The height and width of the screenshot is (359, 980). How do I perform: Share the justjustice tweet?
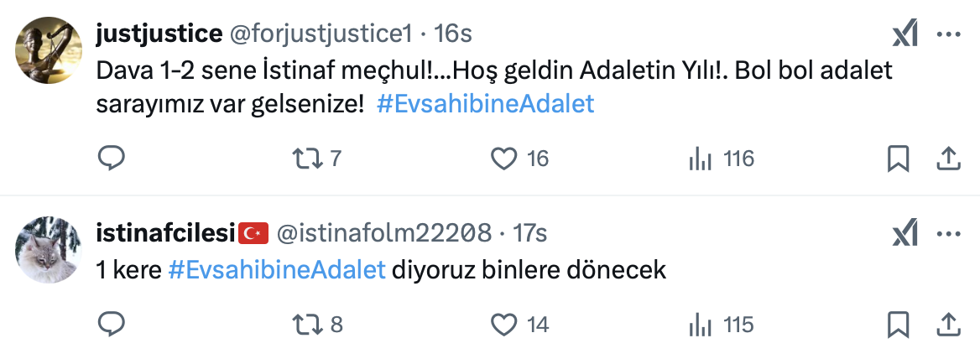pyautogui.click(x=948, y=158)
